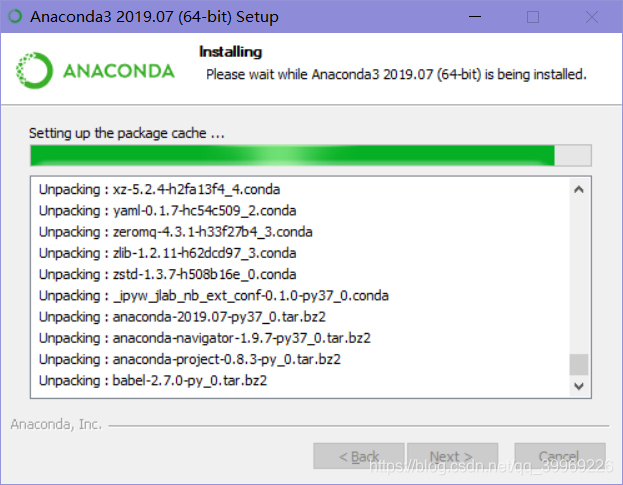623x485 pixels.
Task: Click the green installation progress bar
Action: (311, 155)
